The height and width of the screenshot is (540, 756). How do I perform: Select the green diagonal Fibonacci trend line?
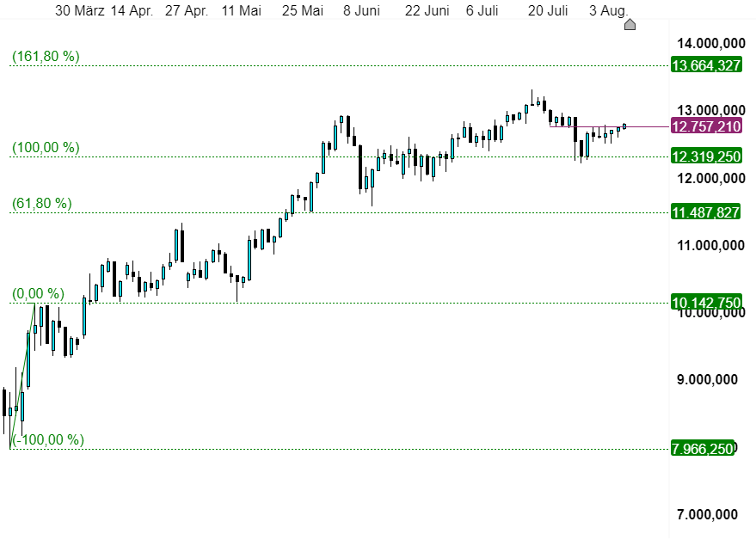[x=22, y=376]
